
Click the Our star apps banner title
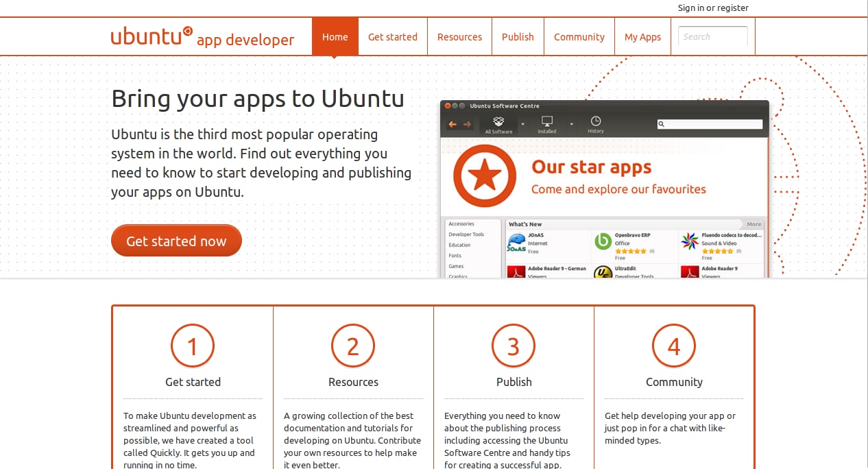click(591, 167)
